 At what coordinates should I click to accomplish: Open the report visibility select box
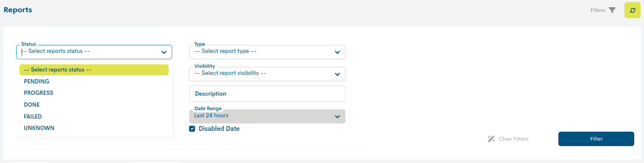pyautogui.click(x=267, y=74)
